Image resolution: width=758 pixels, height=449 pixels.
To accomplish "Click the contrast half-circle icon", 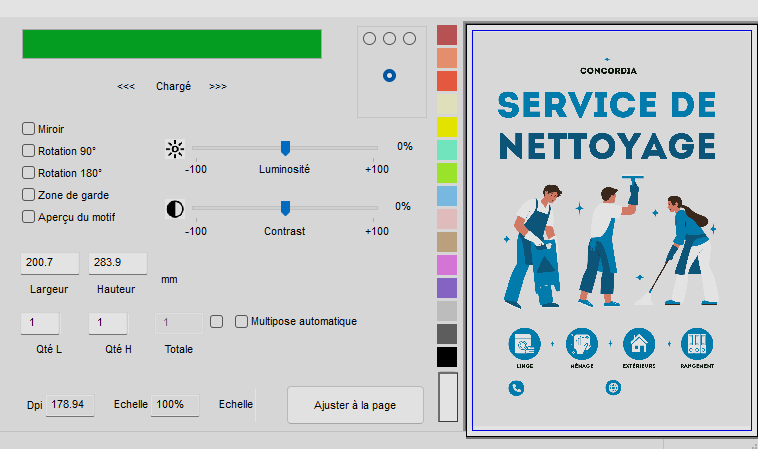I will 175,209.
